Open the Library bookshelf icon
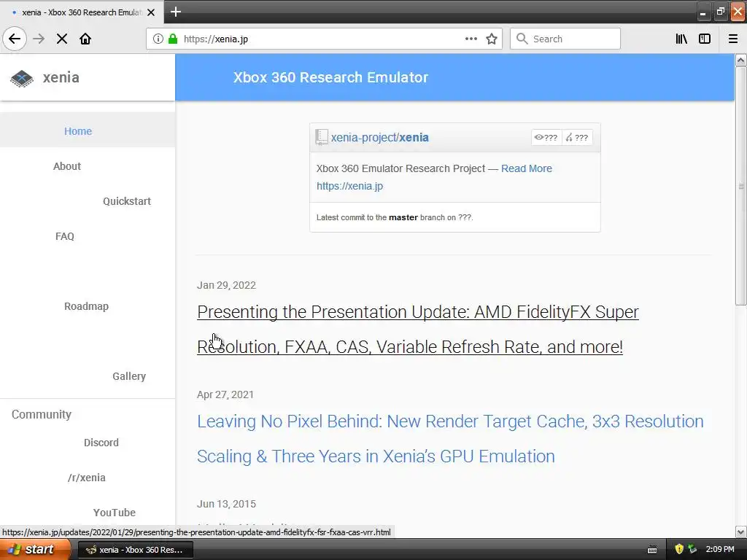Viewport: 747px width, 560px height. (681, 39)
